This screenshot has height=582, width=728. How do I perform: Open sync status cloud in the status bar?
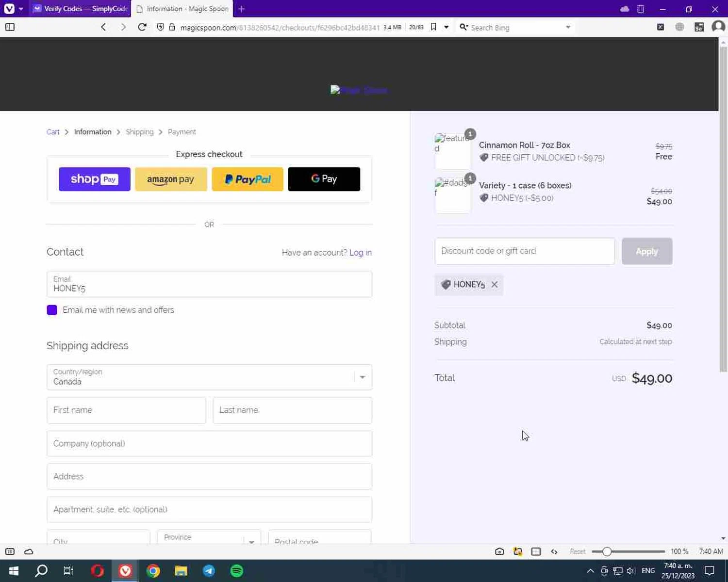(29, 551)
